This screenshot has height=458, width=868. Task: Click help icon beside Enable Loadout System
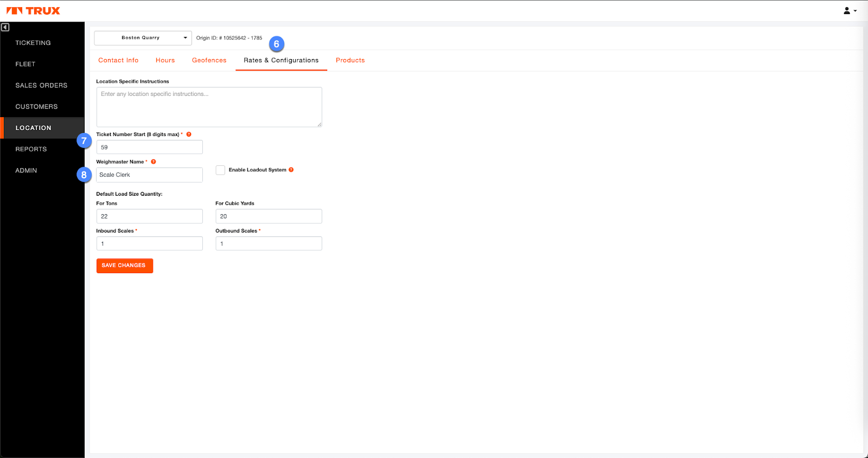click(x=291, y=170)
